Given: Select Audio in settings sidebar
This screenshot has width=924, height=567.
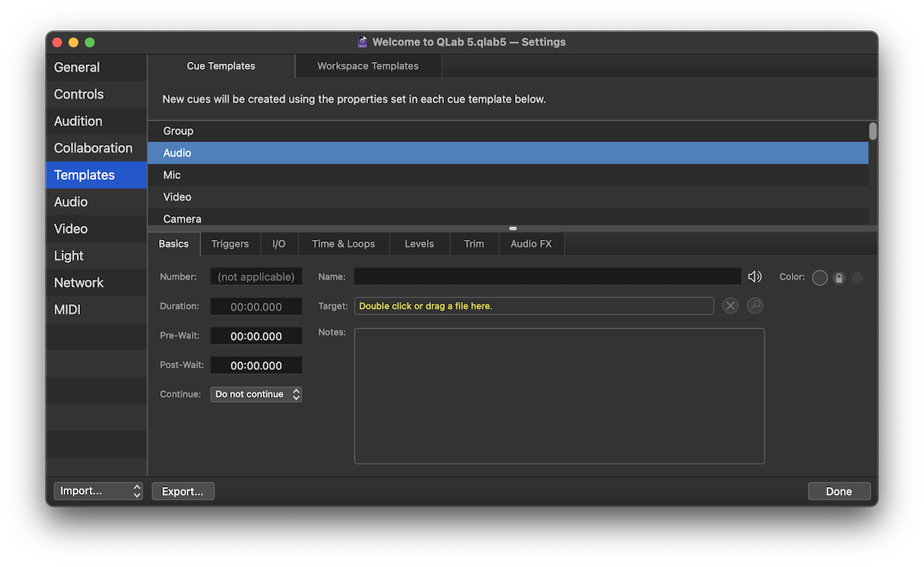Looking at the screenshot, I should tap(96, 202).
